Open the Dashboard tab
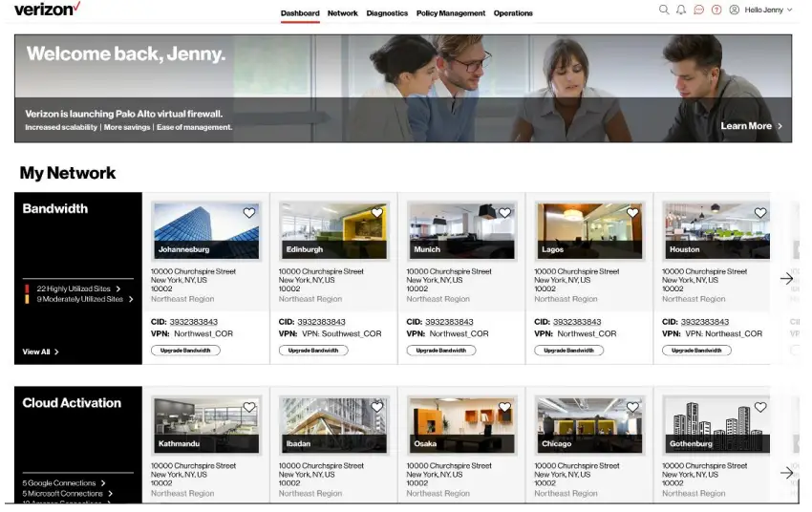The width and height of the screenshot is (812, 512). pyautogui.click(x=300, y=13)
